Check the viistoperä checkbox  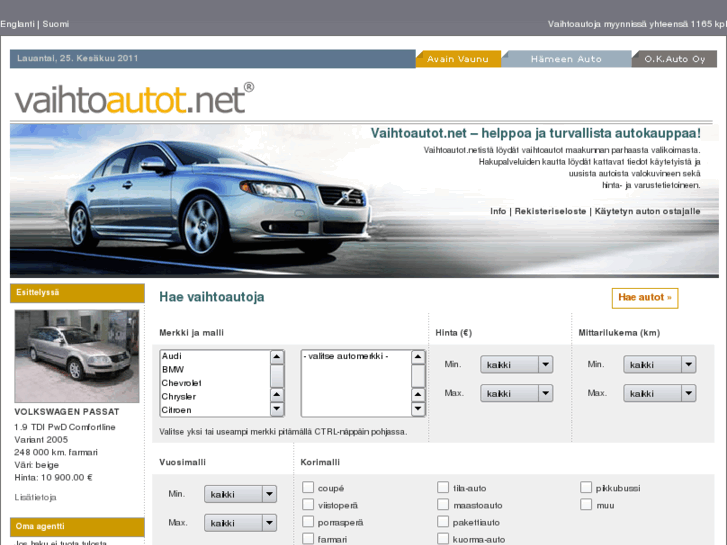(308, 504)
